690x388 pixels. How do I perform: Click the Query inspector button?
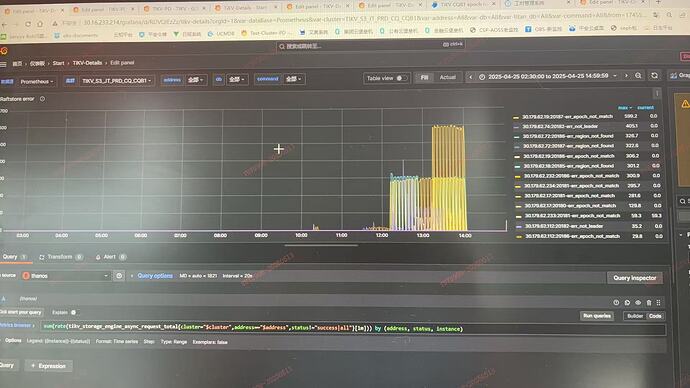tap(635, 278)
